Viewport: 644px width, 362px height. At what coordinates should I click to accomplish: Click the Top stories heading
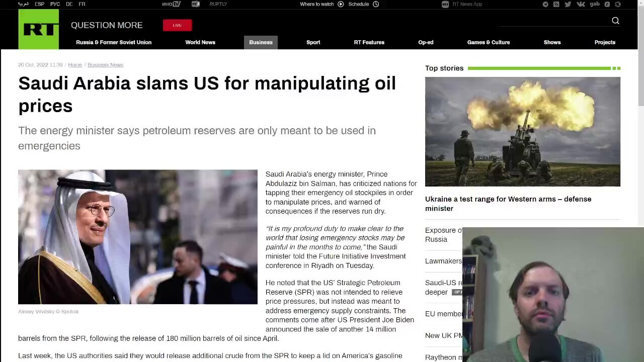[x=444, y=68]
